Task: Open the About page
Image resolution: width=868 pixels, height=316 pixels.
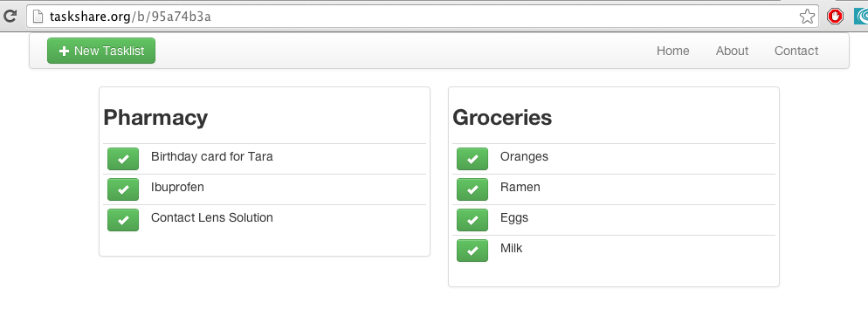Action: click(732, 51)
